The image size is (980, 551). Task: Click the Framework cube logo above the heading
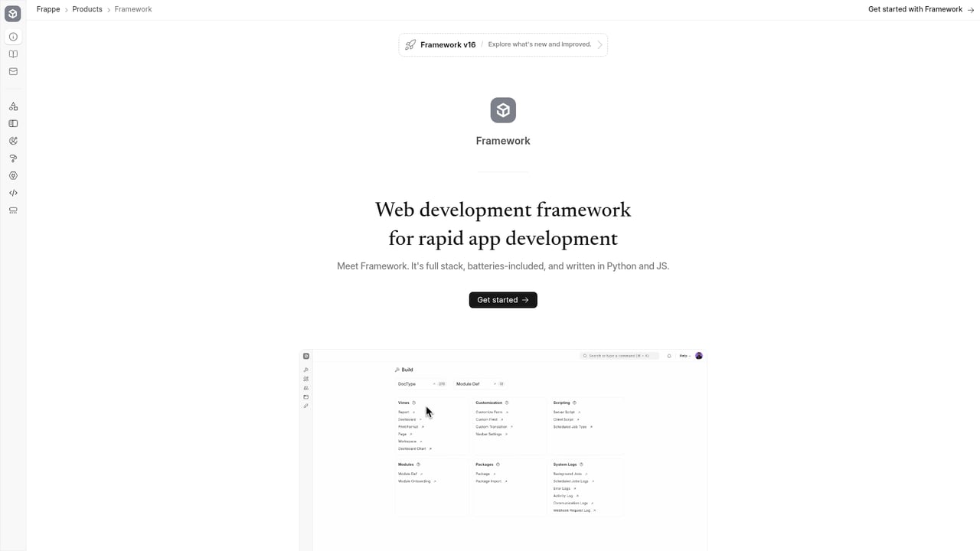503,109
